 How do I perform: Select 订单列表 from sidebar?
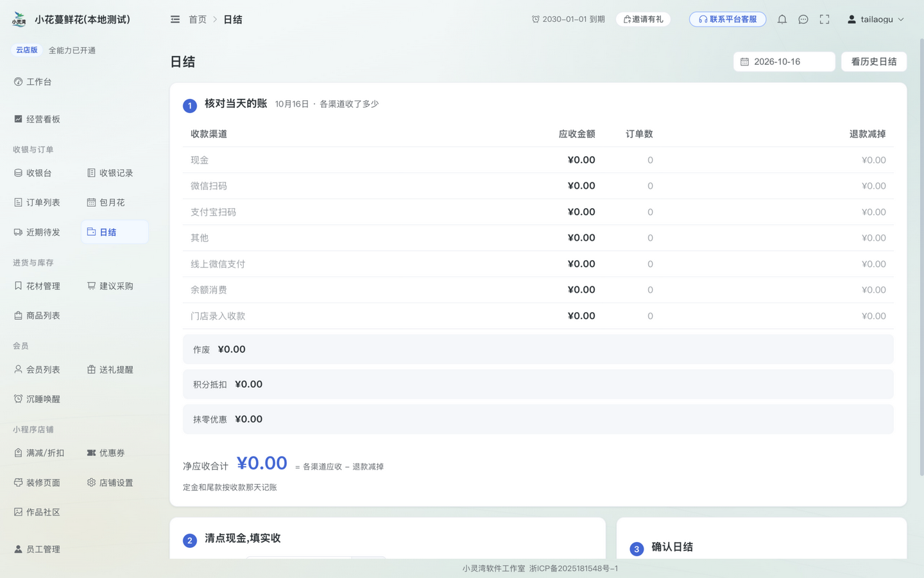(x=37, y=202)
